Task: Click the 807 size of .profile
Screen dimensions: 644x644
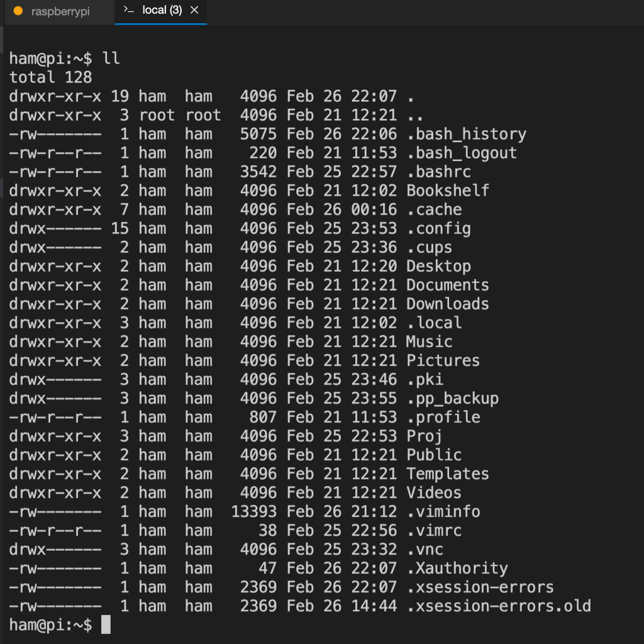Action: [263, 418]
